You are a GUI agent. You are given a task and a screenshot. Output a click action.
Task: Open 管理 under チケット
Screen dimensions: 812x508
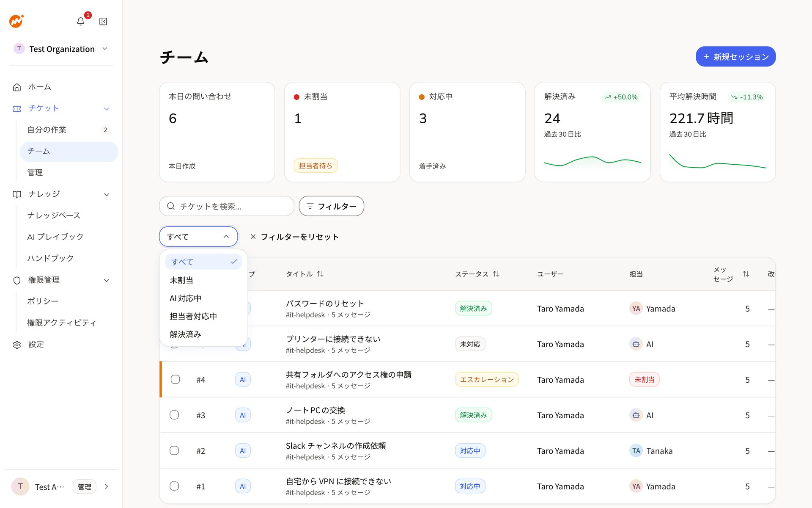tap(69, 173)
